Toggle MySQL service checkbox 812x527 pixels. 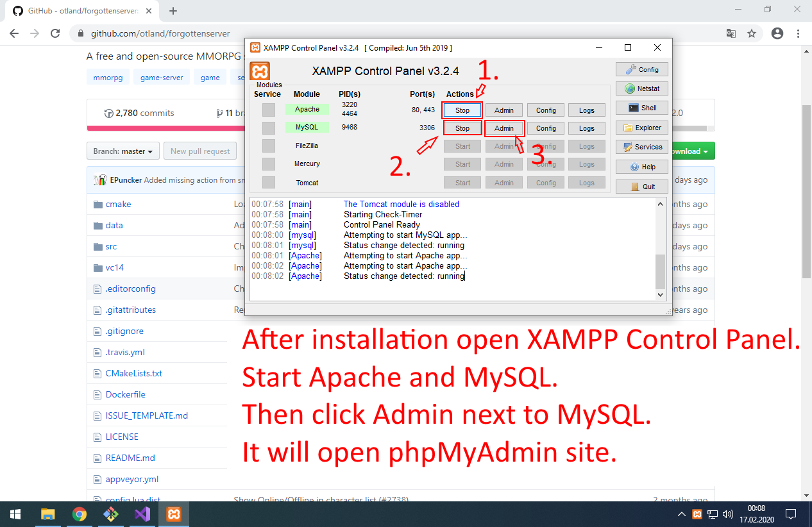pyautogui.click(x=269, y=128)
